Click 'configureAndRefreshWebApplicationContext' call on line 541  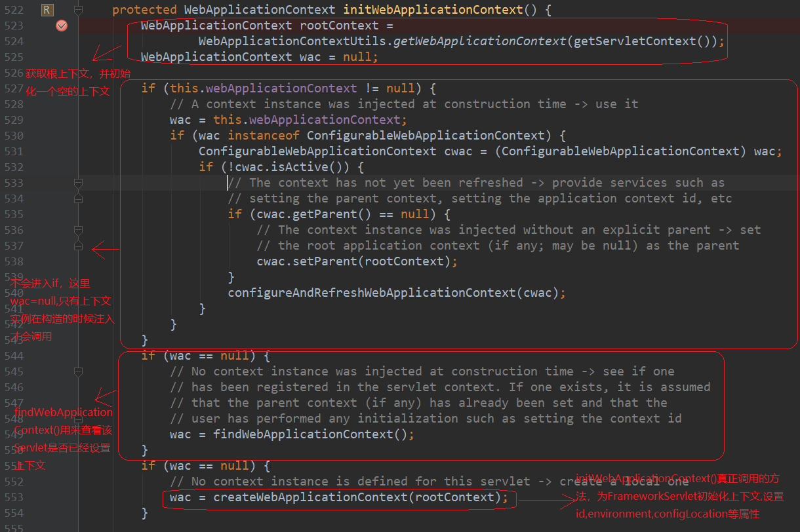coord(372,293)
